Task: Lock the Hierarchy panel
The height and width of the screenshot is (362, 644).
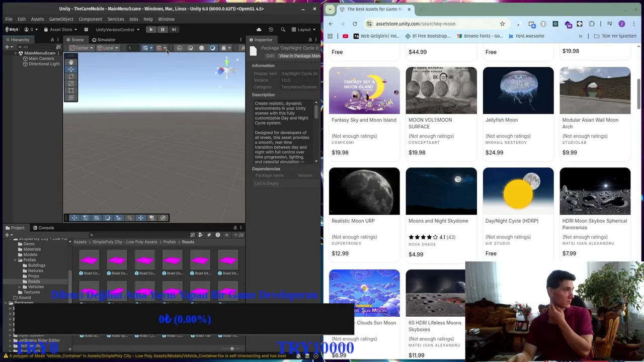Action: [x=52, y=40]
